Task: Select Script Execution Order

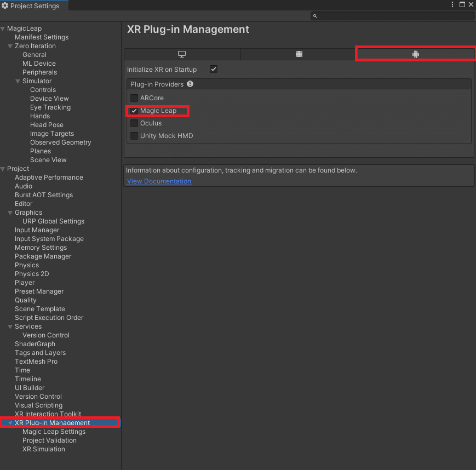Action: tap(49, 318)
